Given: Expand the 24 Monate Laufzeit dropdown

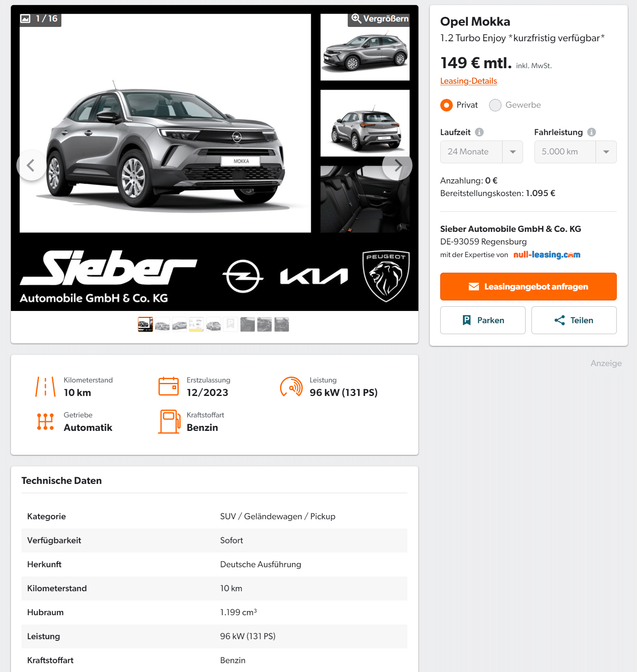Looking at the screenshot, I should [481, 152].
